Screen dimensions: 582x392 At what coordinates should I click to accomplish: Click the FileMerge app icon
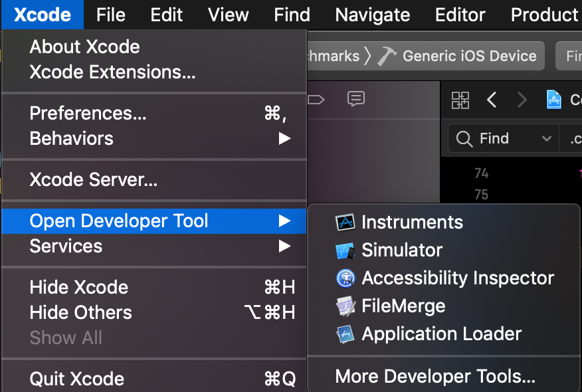point(345,306)
